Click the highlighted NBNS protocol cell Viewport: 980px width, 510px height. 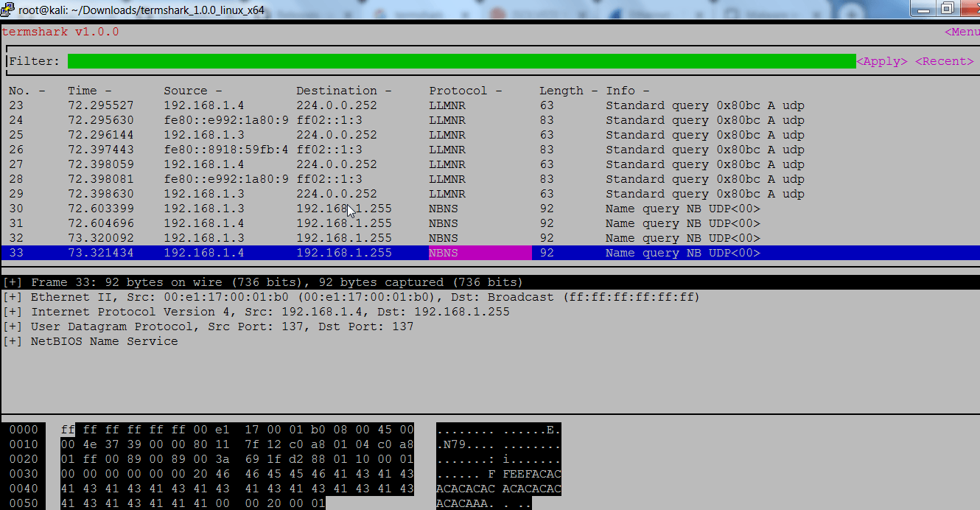point(479,253)
